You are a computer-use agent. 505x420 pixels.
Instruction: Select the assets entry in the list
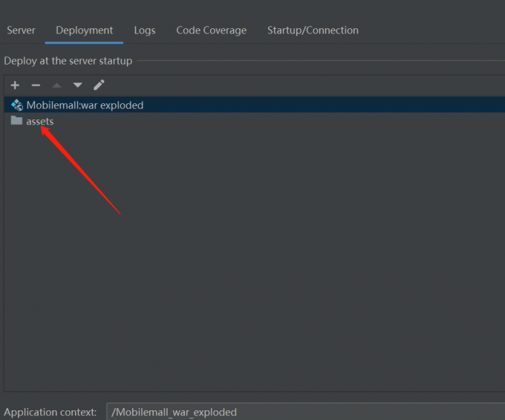(255, 121)
